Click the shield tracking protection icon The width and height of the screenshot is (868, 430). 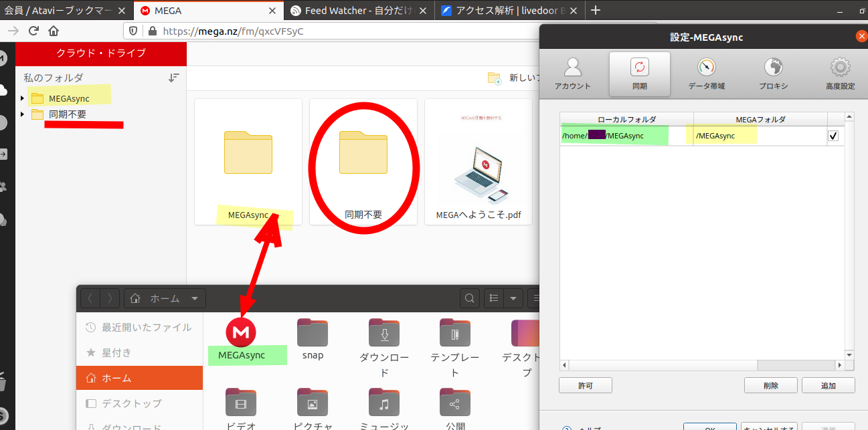[x=133, y=31]
